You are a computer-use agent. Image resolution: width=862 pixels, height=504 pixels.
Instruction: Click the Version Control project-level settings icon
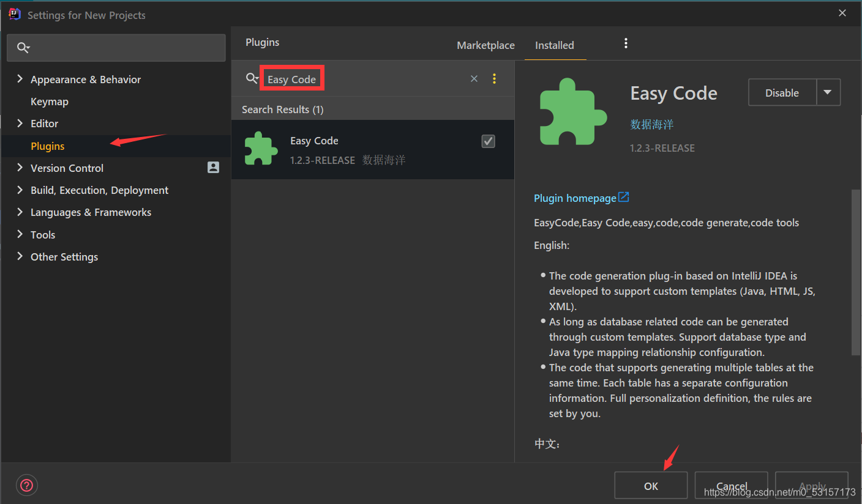213,168
